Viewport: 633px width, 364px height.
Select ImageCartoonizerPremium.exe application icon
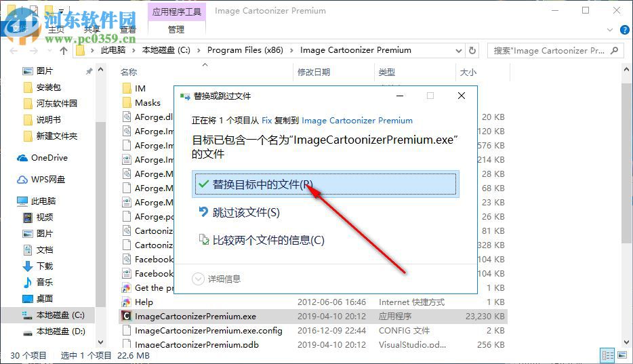click(127, 316)
